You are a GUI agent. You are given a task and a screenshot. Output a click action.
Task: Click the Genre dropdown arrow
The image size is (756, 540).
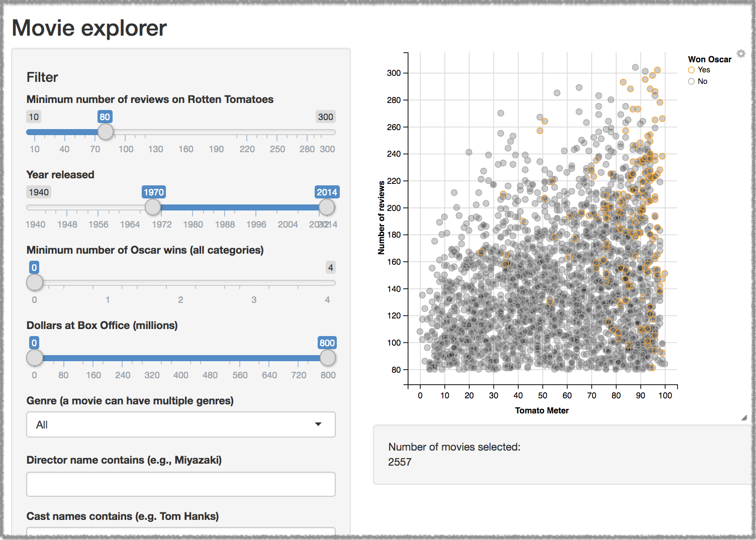(x=318, y=424)
